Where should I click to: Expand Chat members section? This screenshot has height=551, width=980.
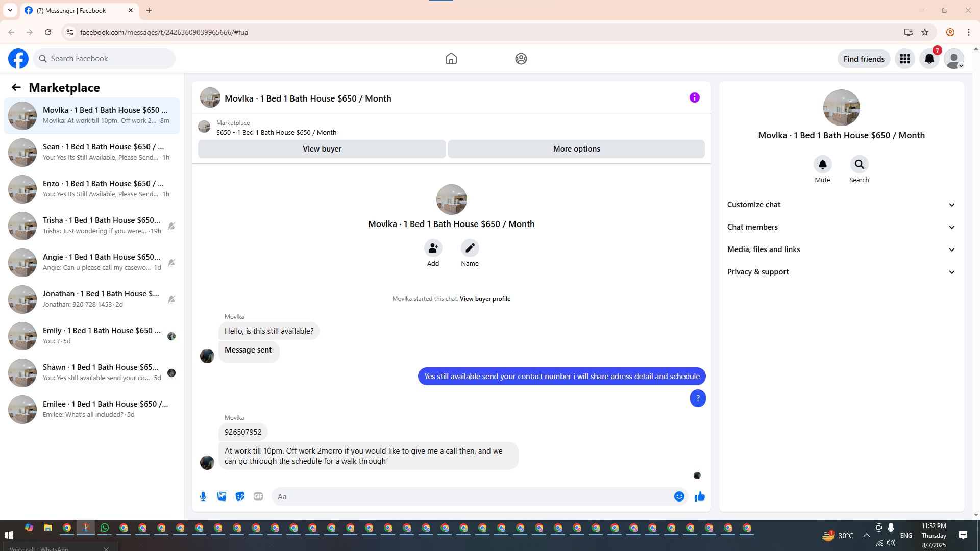(x=841, y=227)
